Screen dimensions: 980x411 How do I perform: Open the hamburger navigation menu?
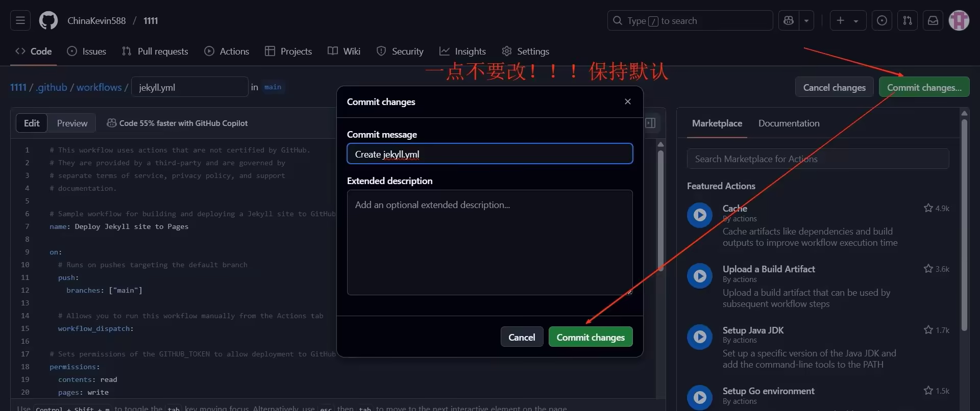point(20,20)
